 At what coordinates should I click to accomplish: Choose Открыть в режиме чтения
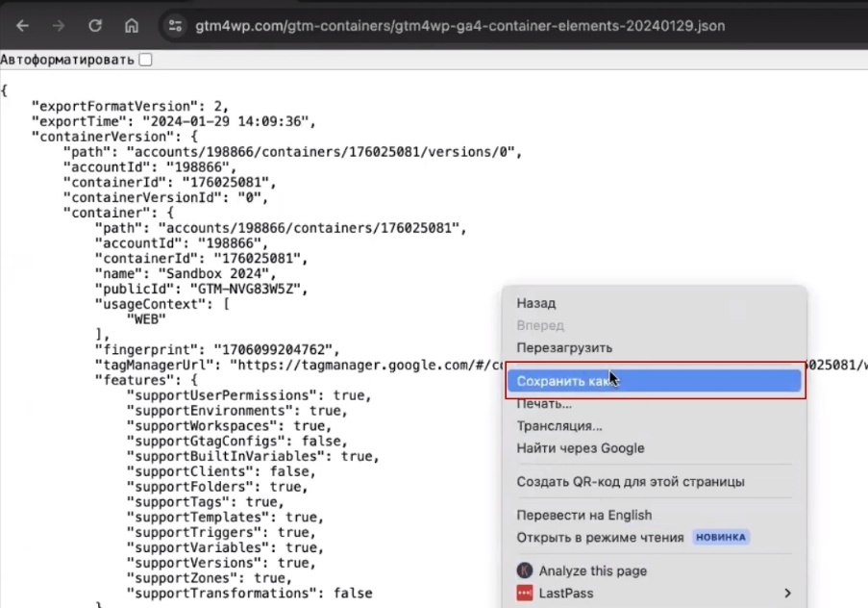coord(600,537)
